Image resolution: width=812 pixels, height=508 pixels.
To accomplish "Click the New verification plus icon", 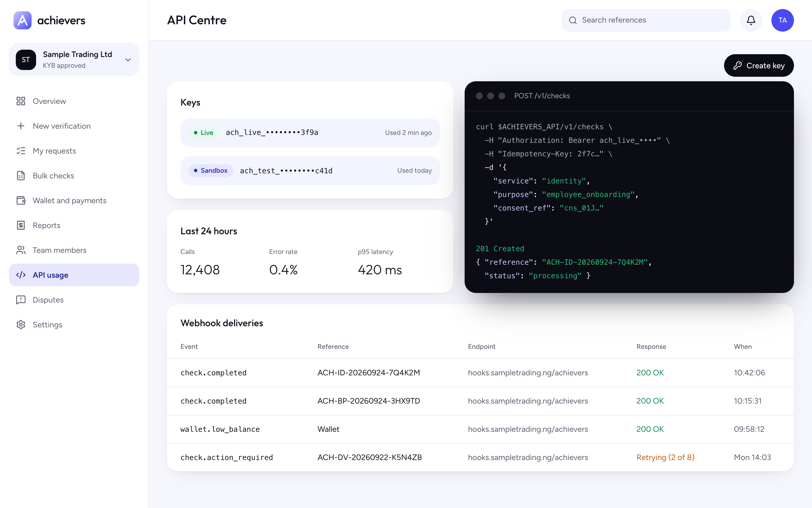I will pyautogui.click(x=21, y=126).
